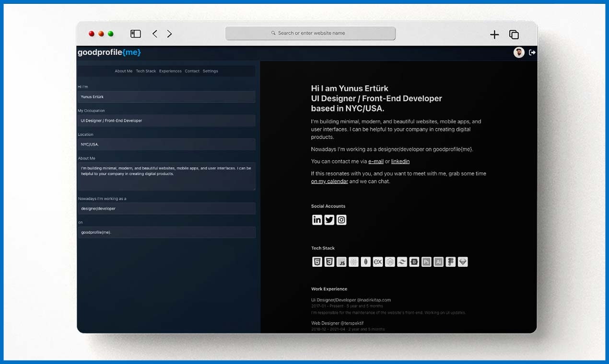Open the 'on my calendar' link
Image resolution: width=609 pixels, height=364 pixels.
coord(329,182)
